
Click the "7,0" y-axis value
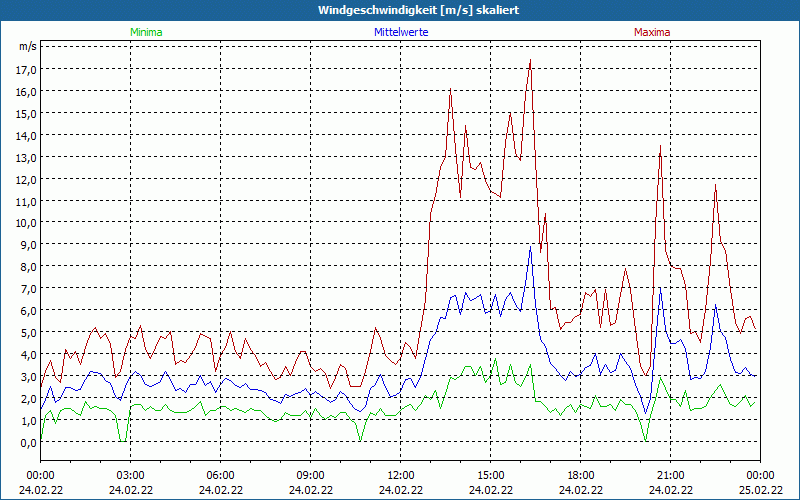pos(29,288)
